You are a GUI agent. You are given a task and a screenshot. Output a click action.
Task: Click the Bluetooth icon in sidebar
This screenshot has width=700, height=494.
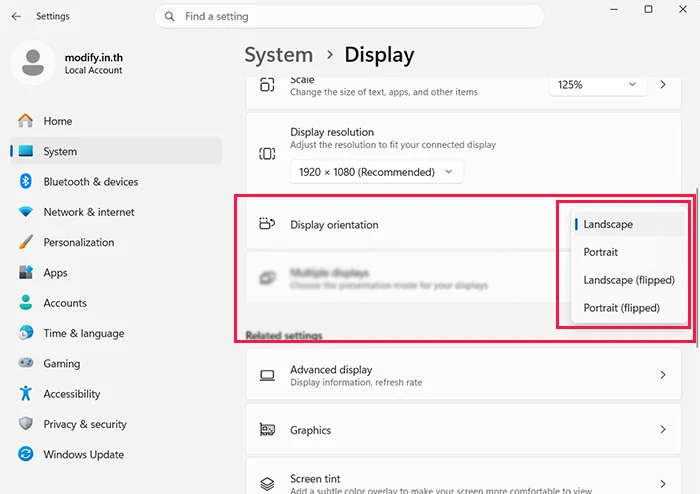25,181
